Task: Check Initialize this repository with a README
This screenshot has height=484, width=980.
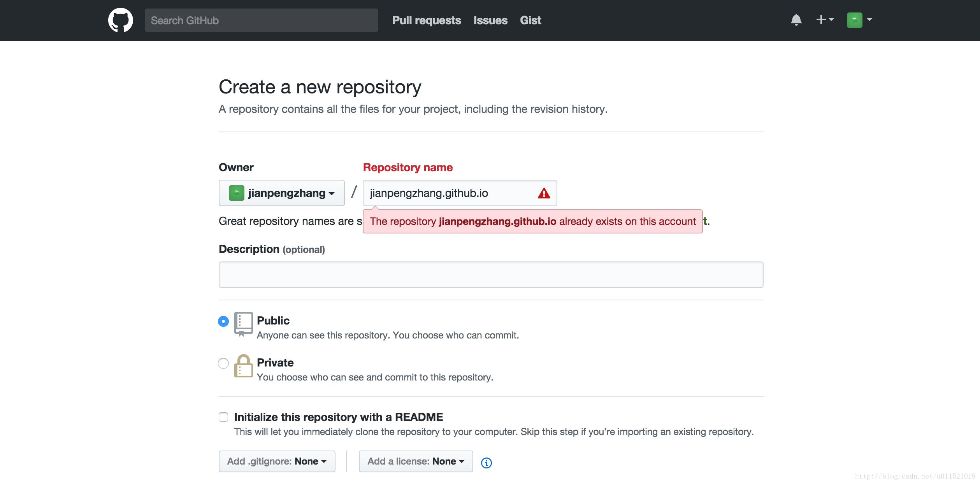Action: coord(223,417)
